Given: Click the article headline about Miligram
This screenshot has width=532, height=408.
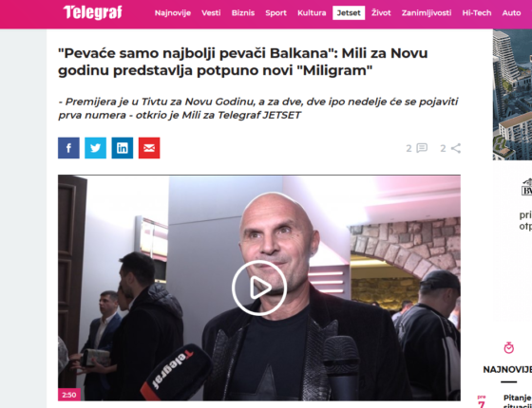Looking at the screenshot, I should (242, 62).
